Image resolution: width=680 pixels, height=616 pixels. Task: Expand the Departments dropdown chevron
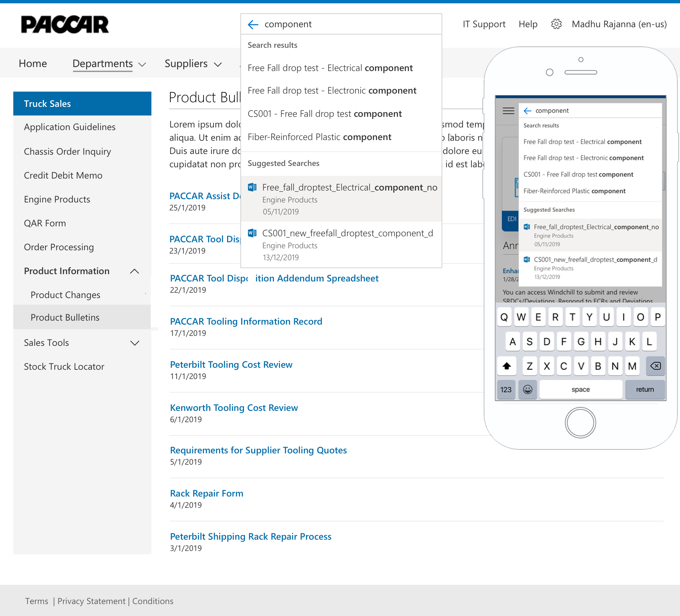[142, 64]
